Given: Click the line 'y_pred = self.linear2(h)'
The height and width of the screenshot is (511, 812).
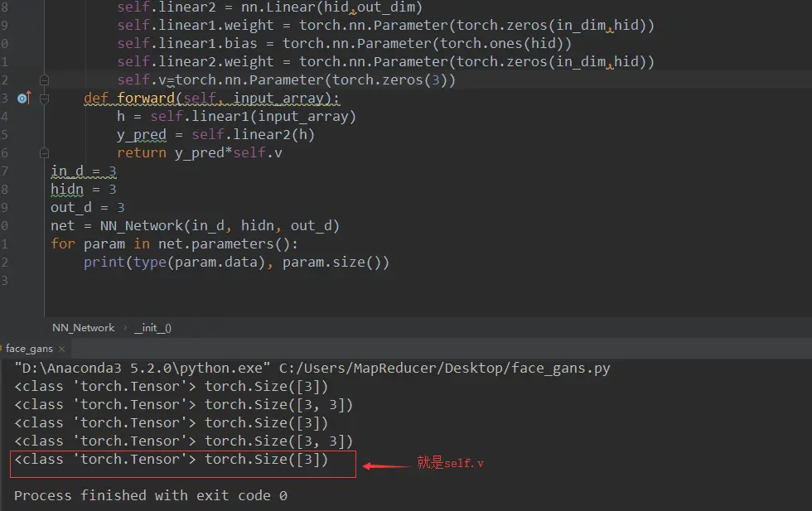Looking at the screenshot, I should click(x=215, y=135).
